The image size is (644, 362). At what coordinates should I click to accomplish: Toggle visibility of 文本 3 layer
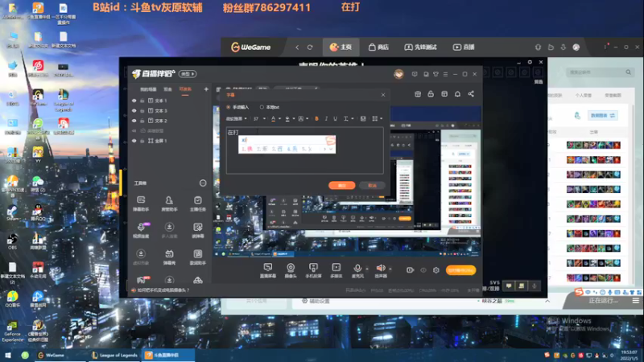coord(134,111)
